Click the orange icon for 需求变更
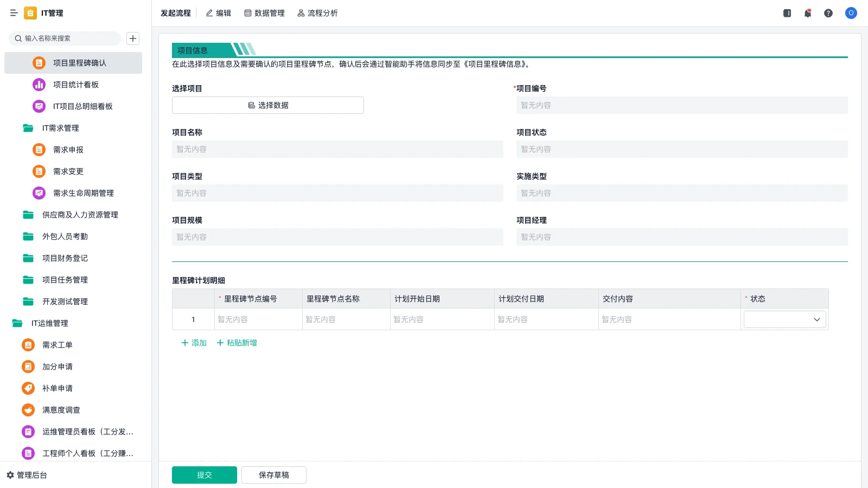The height and width of the screenshot is (488, 868). [x=39, y=171]
